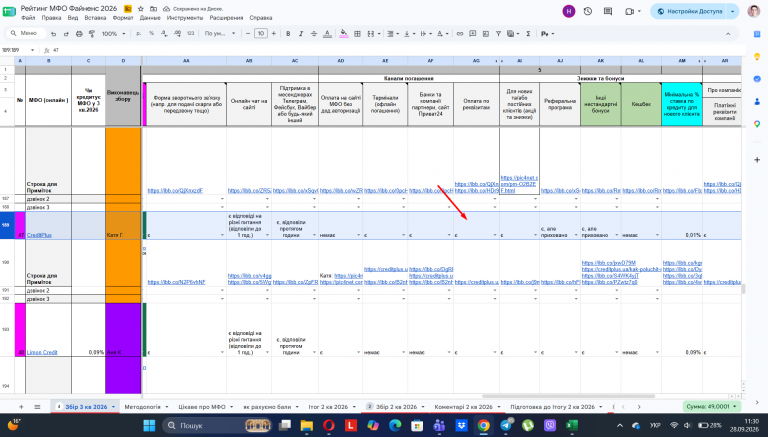Open number format 123 menu
Image resolution: width=768 pixels, height=437 pixels.
[191, 34]
